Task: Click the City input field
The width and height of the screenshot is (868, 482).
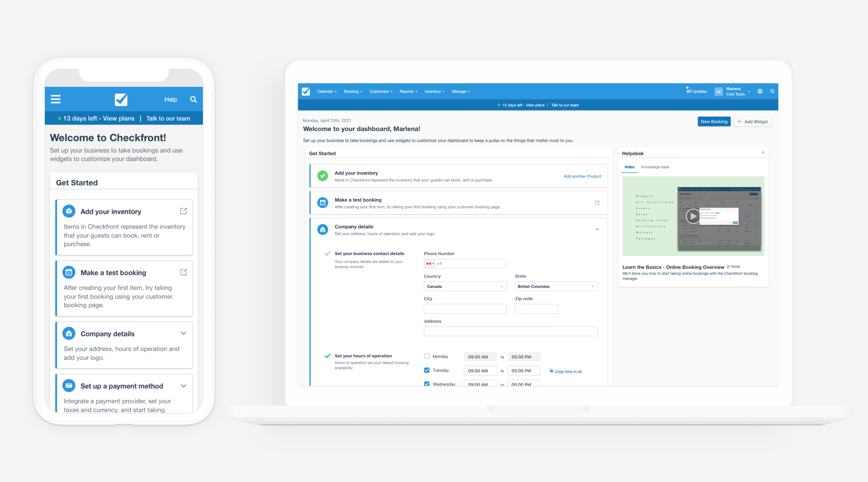Action: tap(465, 309)
